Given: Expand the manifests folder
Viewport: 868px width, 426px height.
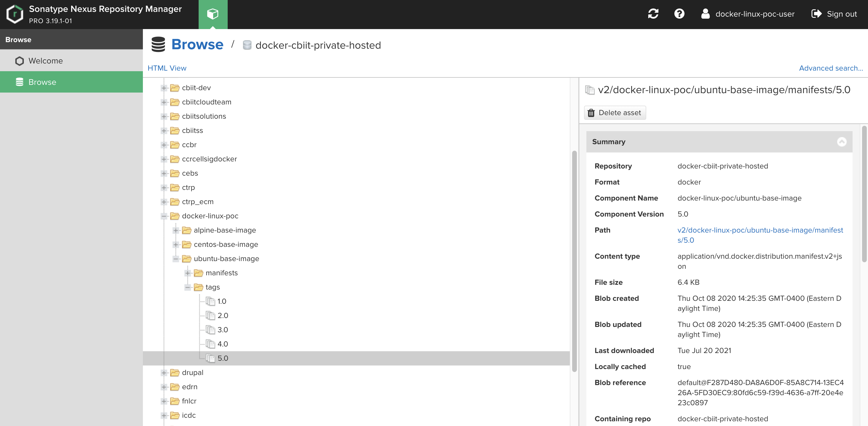Looking at the screenshot, I should (x=187, y=273).
